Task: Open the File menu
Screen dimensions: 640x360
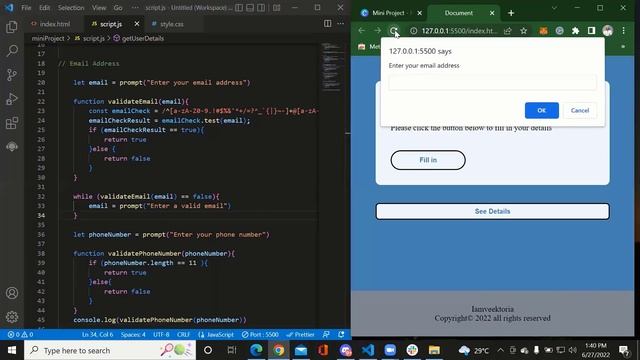Action: (x=26, y=8)
